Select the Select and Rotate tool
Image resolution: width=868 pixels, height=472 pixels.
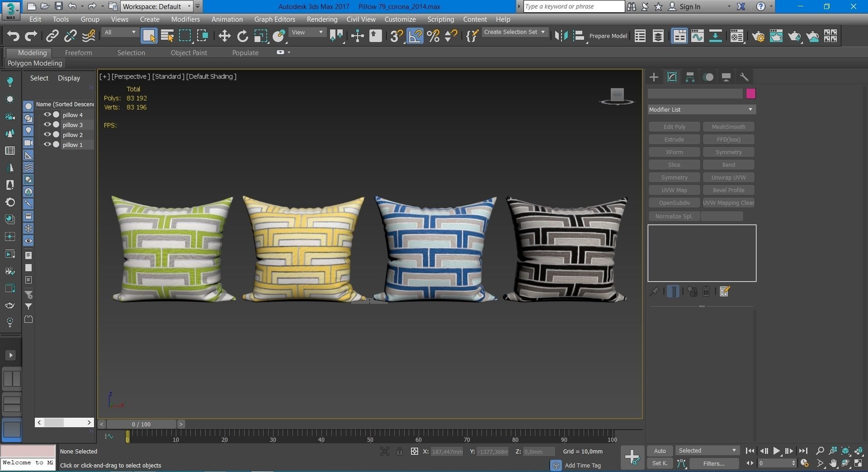[x=243, y=36]
